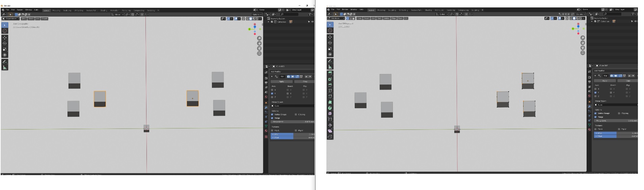The image size is (644, 190).
Task: Select Smooth tool in right Blender window
Action: [x=330, y=113]
